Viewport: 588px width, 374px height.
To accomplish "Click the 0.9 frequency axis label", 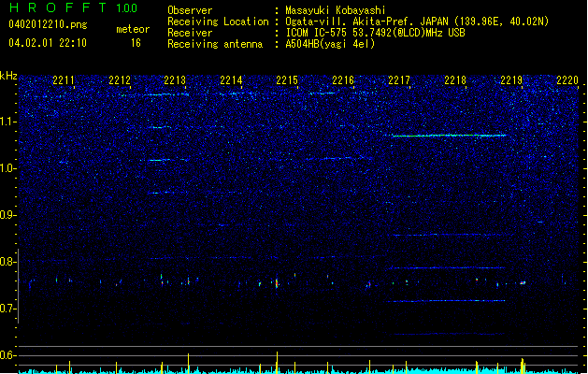I will (8, 215).
